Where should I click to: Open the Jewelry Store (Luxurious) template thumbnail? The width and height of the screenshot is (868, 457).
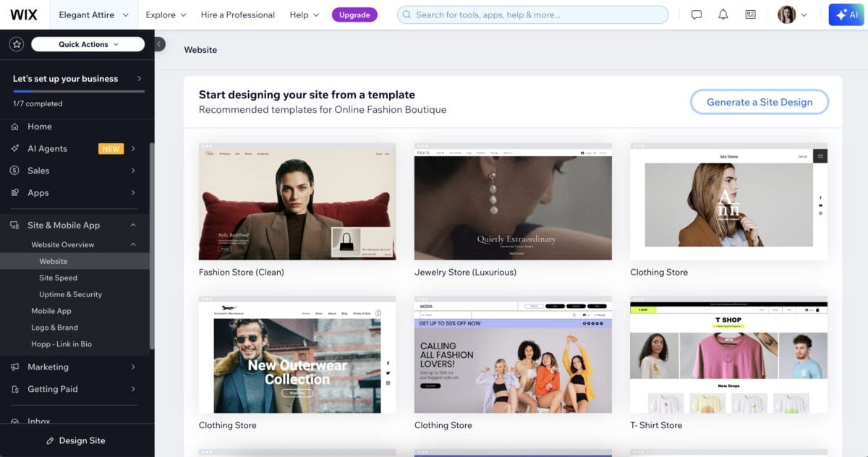[x=513, y=201]
